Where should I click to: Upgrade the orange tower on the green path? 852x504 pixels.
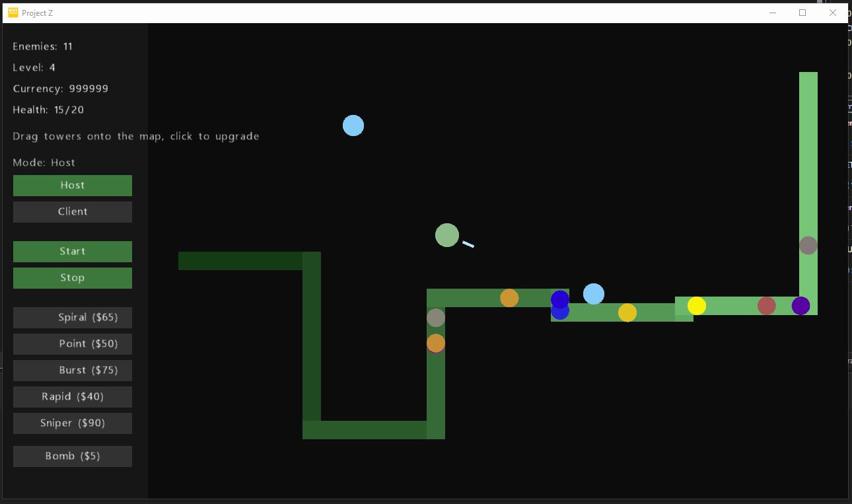[509, 298]
